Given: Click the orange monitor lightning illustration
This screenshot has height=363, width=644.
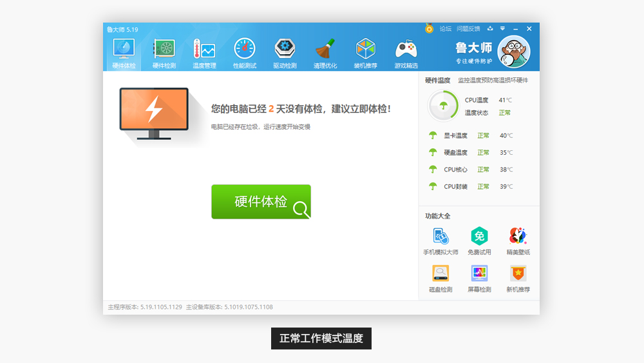Looking at the screenshot, I should coord(154,114).
